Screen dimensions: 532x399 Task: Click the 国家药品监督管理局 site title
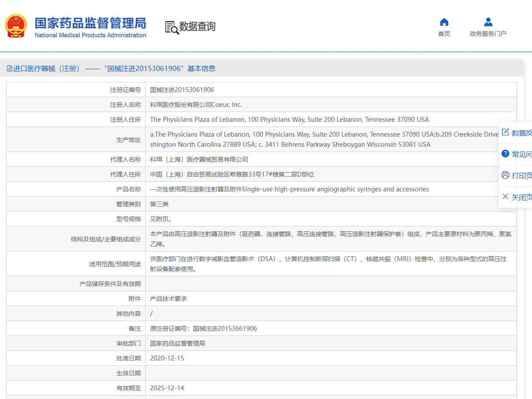click(91, 23)
